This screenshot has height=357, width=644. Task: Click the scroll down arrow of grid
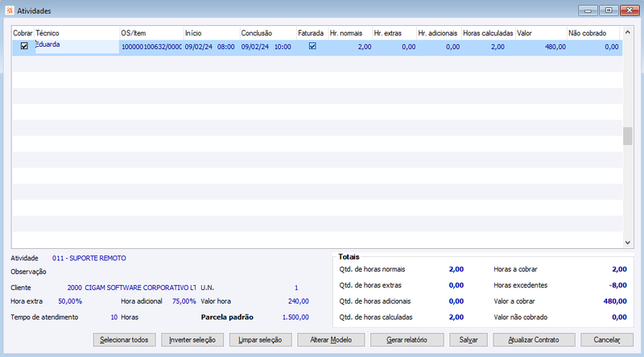(627, 243)
